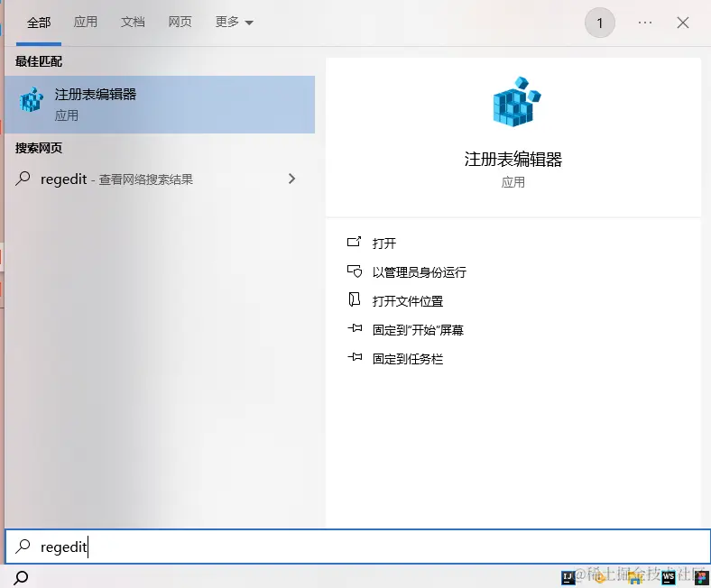The width and height of the screenshot is (711, 588).
Task: Open Figma from the taskbar
Action: click(x=702, y=577)
